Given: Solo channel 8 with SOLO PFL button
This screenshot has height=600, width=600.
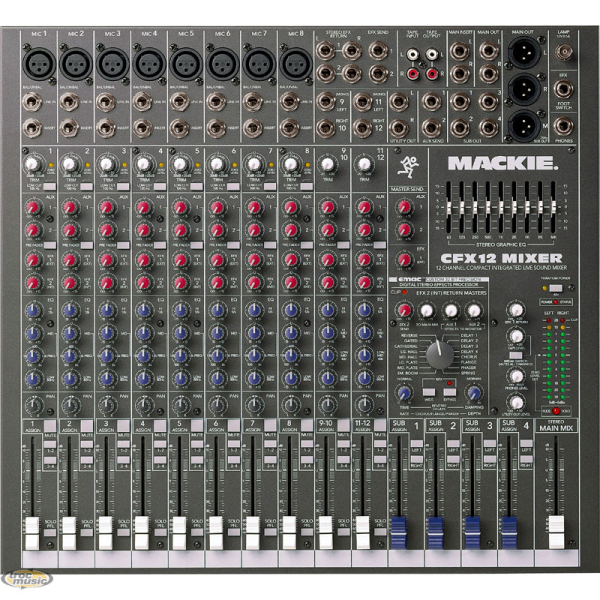Looking at the screenshot, I should point(307,532).
